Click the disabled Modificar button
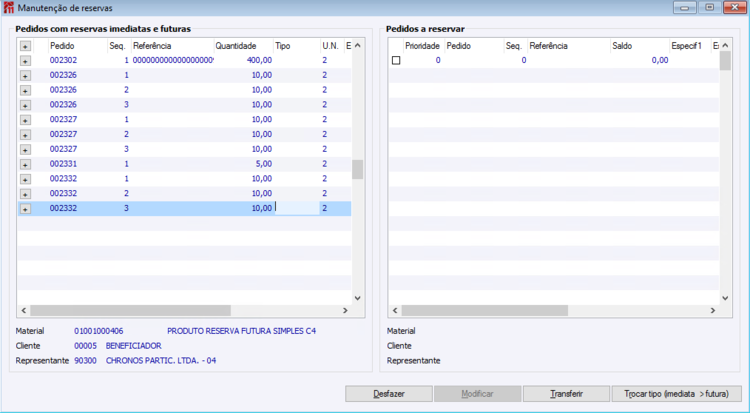Viewport: 750px width, 413px height. click(x=477, y=394)
